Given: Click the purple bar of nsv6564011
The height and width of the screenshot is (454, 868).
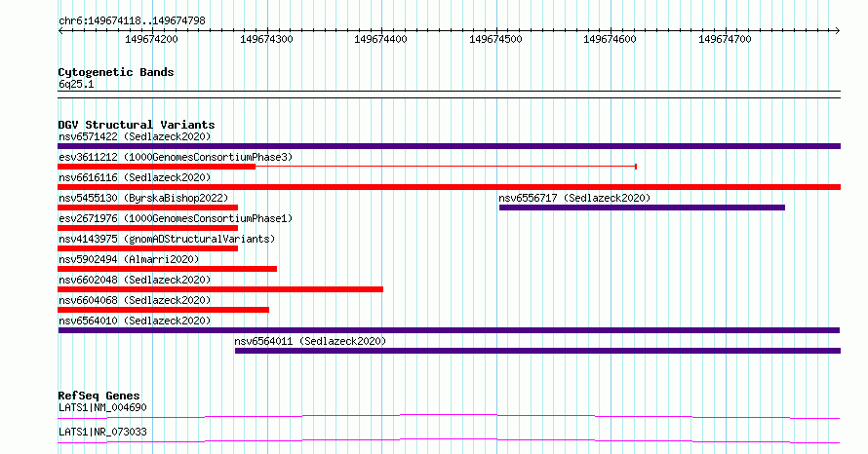Looking at the screenshot, I should click(x=537, y=351).
